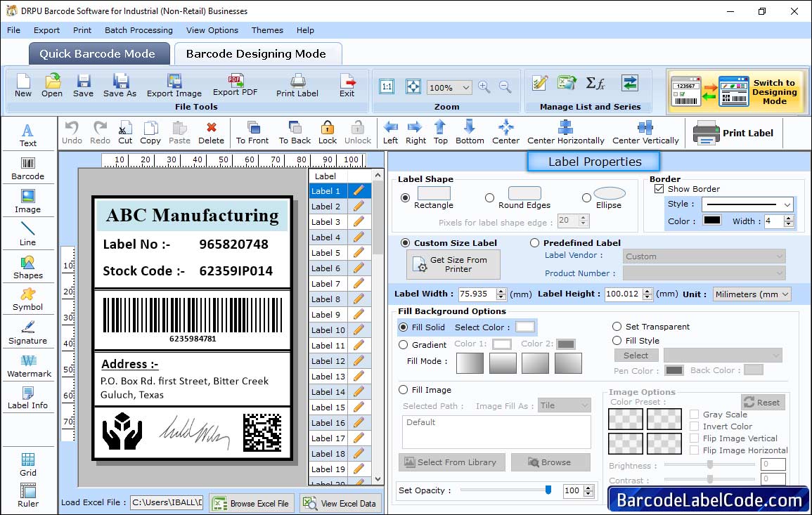This screenshot has height=515, width=812.
Task: Click Get Size From Printer button
Action: (x=453, y=264)
